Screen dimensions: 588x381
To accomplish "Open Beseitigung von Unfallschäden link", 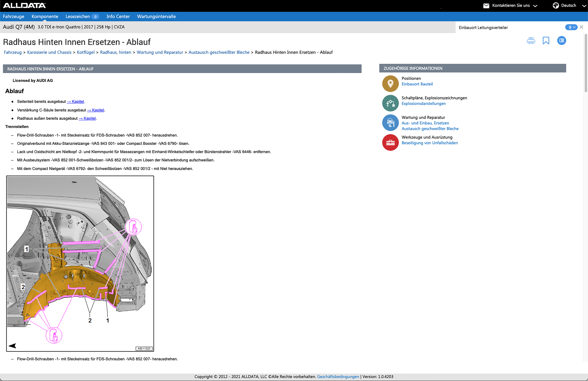I will pyautogui.click(x=429, y=143).
